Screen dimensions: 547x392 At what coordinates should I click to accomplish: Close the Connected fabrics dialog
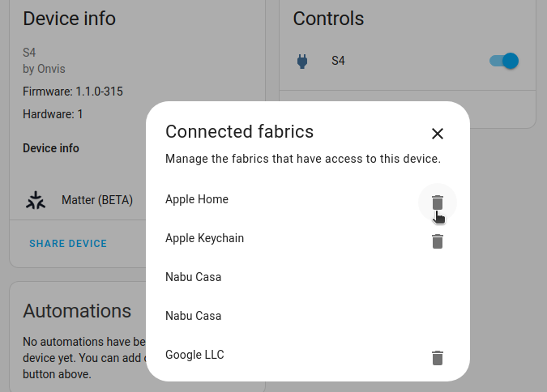(438, 134)
